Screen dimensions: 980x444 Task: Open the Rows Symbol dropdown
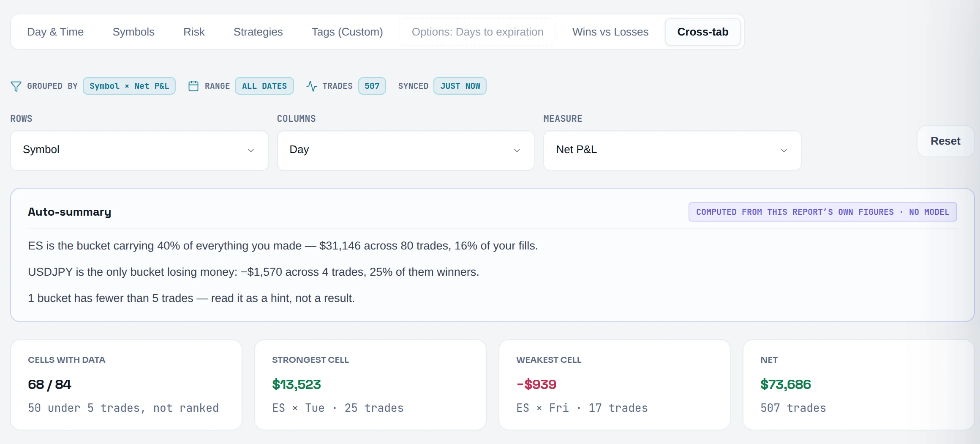[139, 151]
